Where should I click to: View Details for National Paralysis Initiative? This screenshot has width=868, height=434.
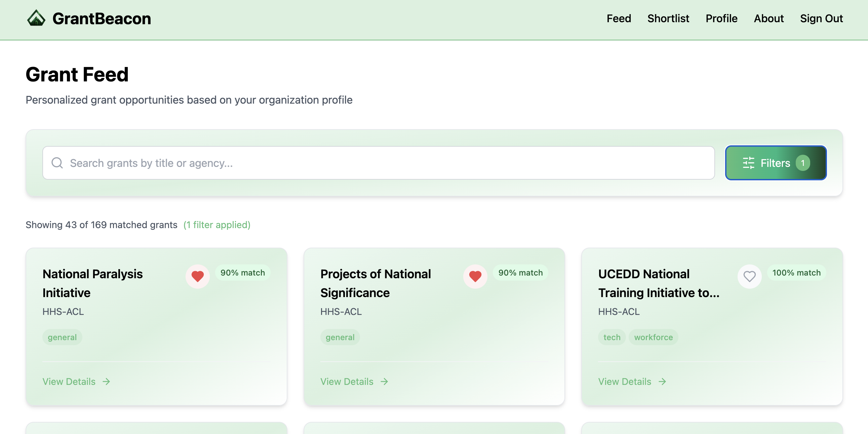69,382
